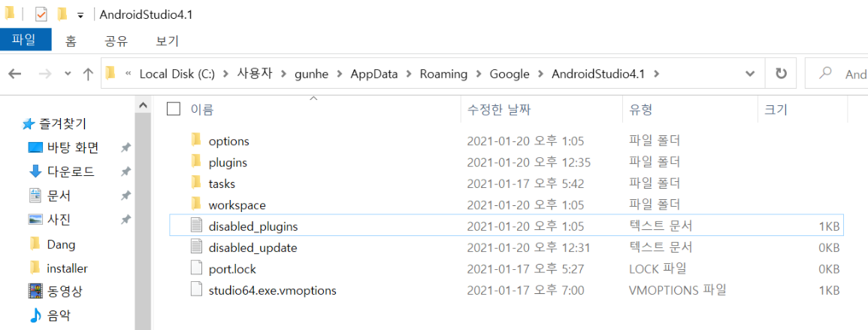This screenshot has width=868, height=330.
Task: Expand chevron after AppData breadcrumb
Action: [x=409, y=74]
